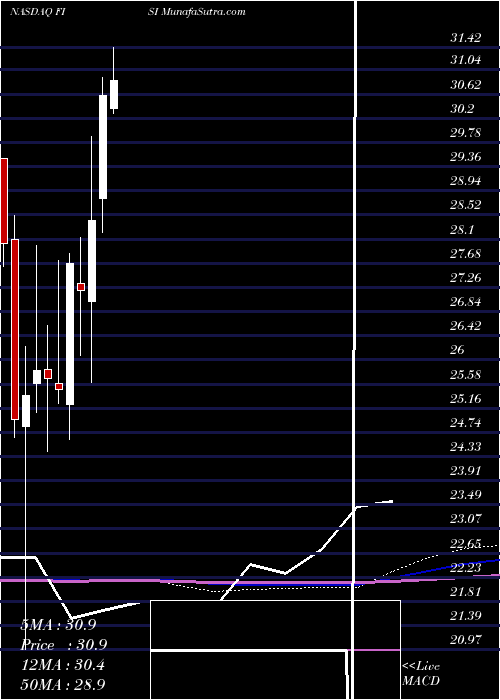Click the 22.65 price axis label

pos(466,543)
